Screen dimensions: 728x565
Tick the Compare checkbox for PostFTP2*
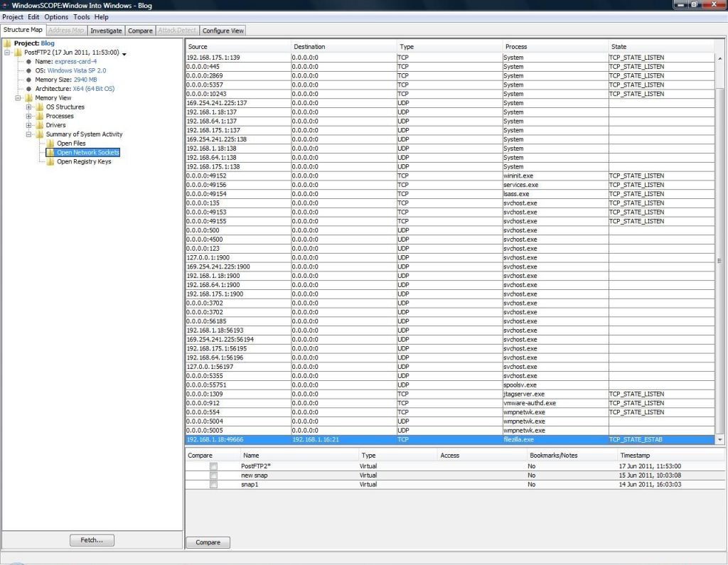pyautogui.click(x=213, y=466)
